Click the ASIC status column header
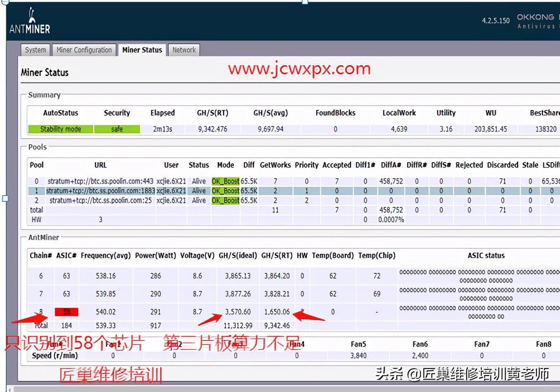The height and width of the screenshot is (392, 560). (486, 256)
